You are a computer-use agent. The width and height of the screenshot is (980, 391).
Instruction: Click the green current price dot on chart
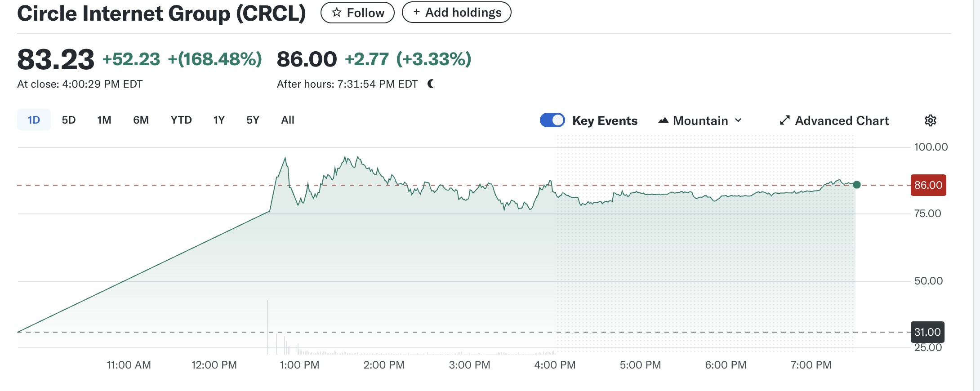coord(856,185)
